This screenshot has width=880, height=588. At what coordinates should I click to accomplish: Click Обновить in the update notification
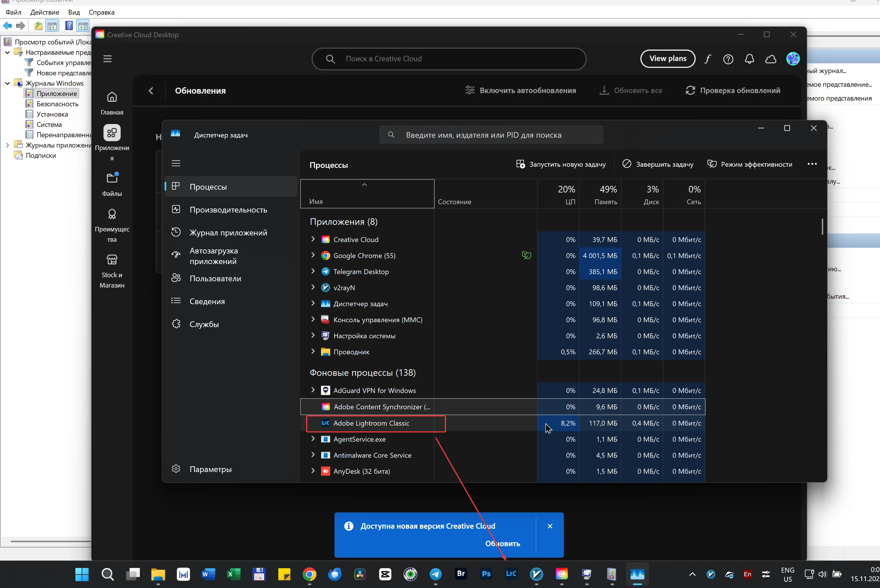click(502, 543)
